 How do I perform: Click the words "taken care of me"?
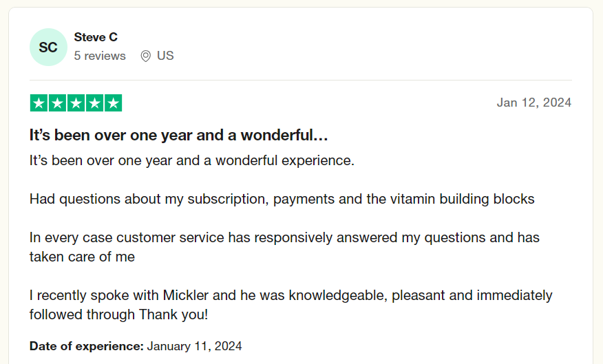click(82, 257)
